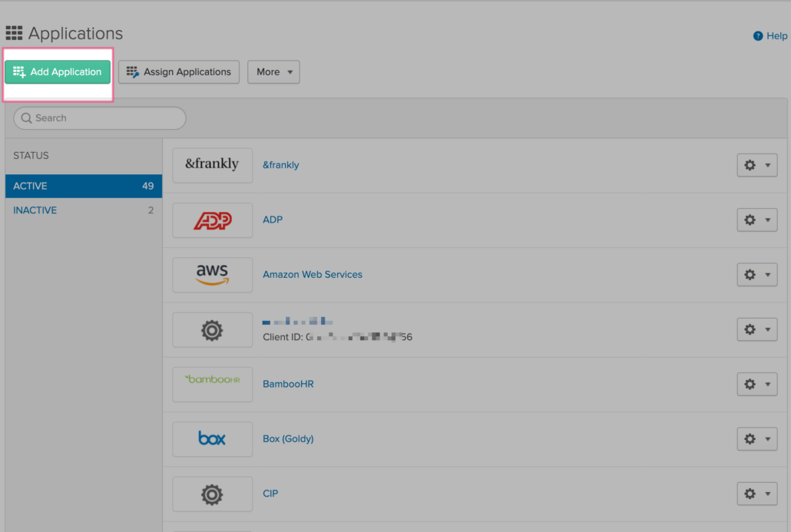Open the blurred-name app above Client ID
This screenshot has height=532, width=791.
pos(297,321)
